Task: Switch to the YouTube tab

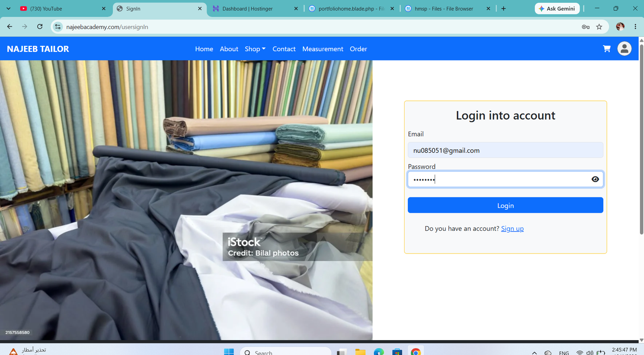Action: [x=63, y=8]
